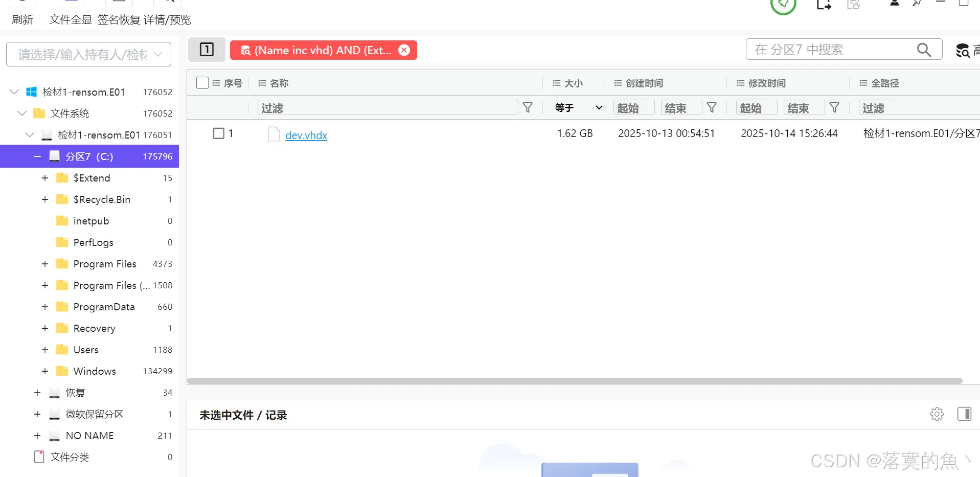The image size is (980, 477).
Task: Click the 创建时间 起始 date field
Action: pyautogui.click(x=634, y=107)
